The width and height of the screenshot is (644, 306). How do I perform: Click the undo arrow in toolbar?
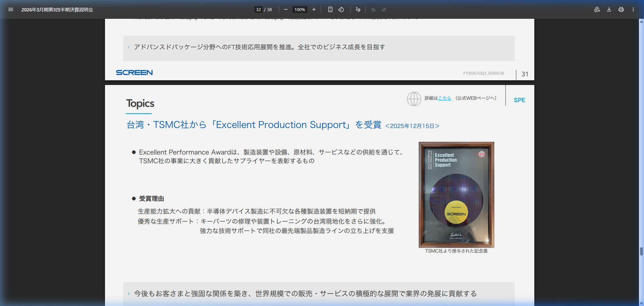coord(373,9)
